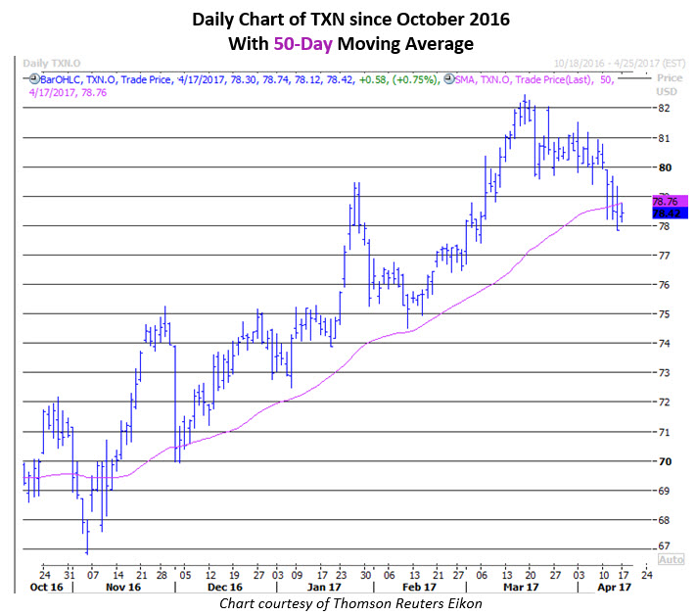The image size is (696, 616).
Task: Click the 72 price axis label
Action: (x=664, y=402)
